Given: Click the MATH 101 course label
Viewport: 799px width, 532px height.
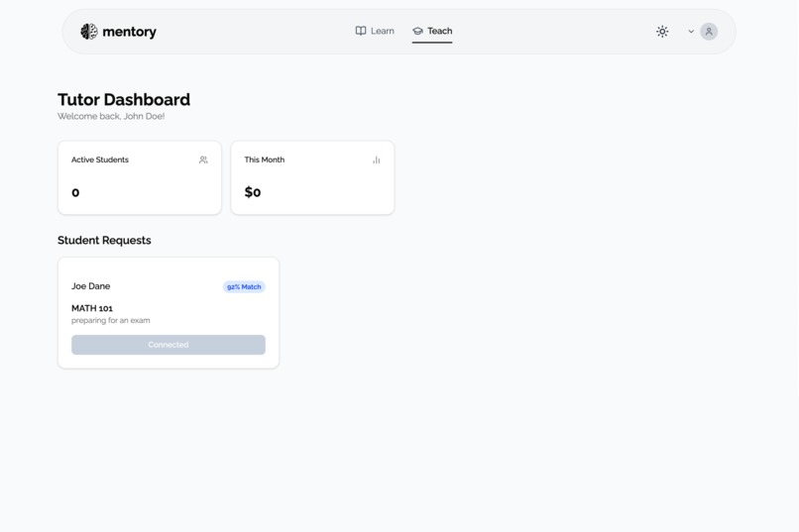Looking at the screenshot, I should (x=92, y=308).
